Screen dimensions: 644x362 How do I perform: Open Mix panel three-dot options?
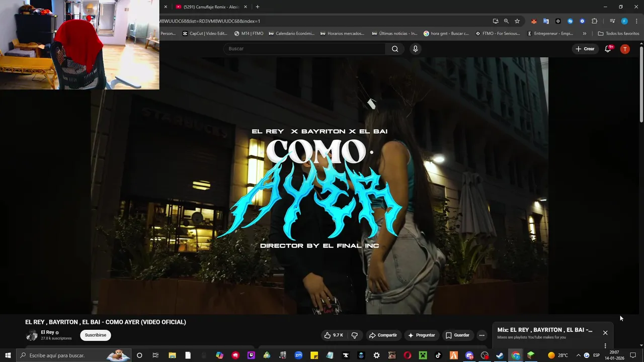click(605, 346)
